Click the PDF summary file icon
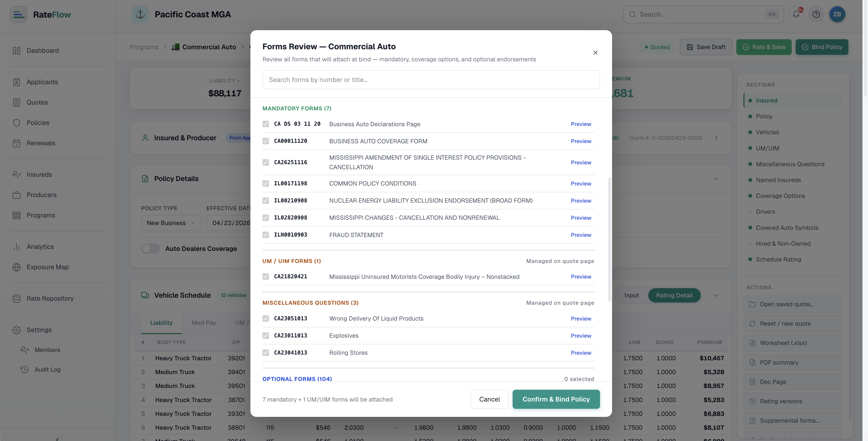868x441 pixels. pyautogui.click(x=752, y=362)
